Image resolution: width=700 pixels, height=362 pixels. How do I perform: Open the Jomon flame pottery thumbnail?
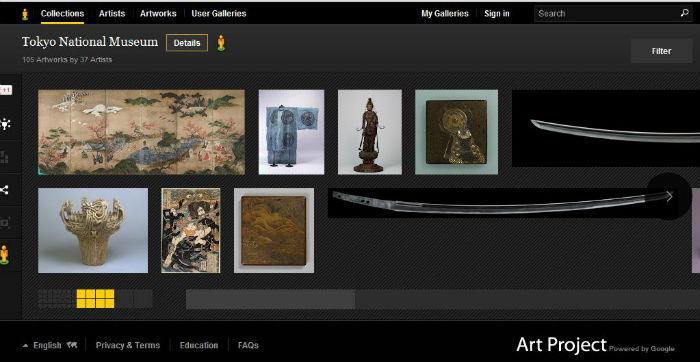pos(93,230)
